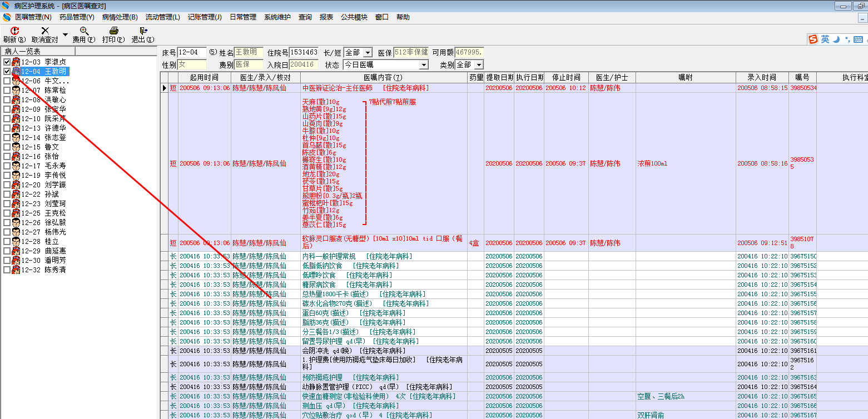Open the 流动管理(L) menu

click(163, 17)
